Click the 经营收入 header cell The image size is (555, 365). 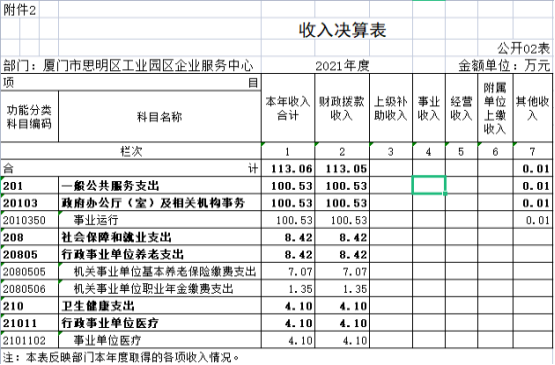click(461, 108)
